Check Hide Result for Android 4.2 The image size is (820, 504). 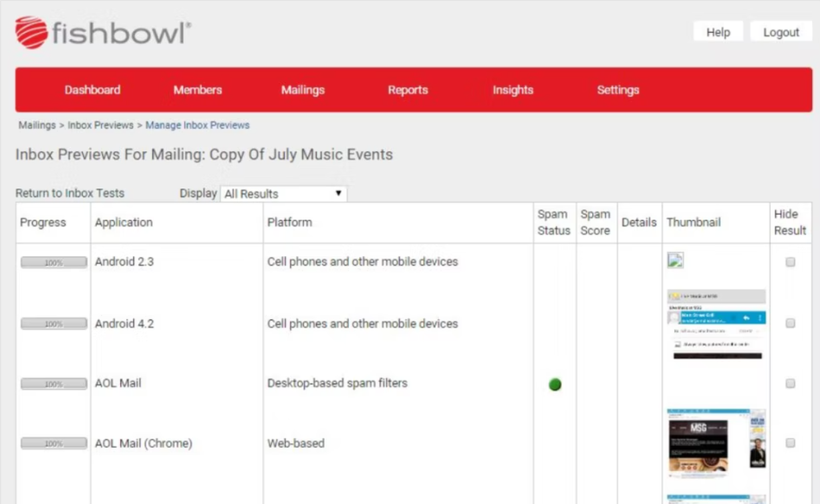pos(790,324)
